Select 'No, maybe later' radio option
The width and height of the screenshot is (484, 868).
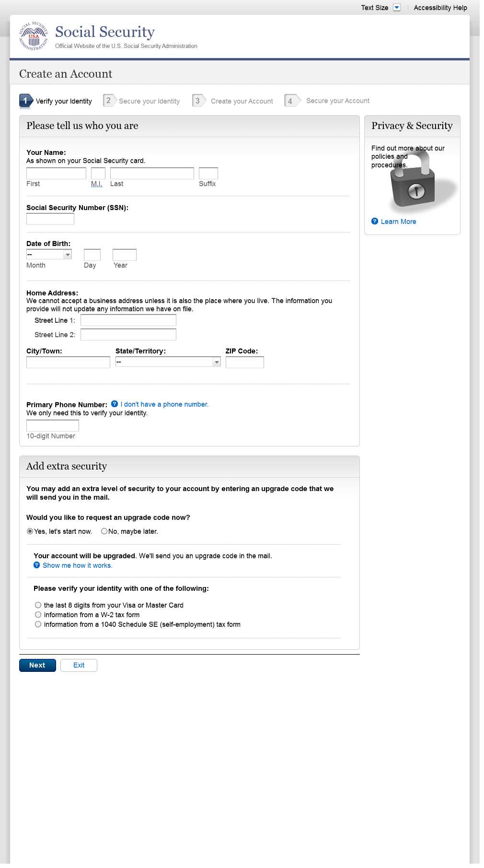[104, 531]
